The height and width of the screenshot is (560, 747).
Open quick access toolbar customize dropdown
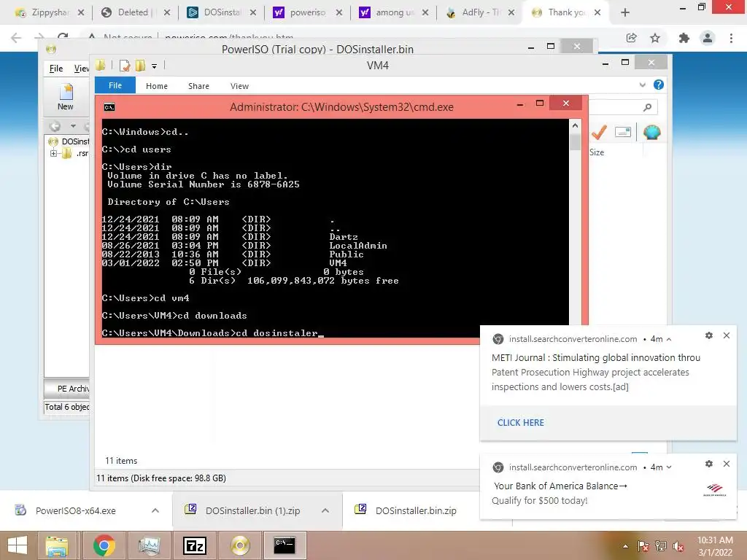(155, 66)
